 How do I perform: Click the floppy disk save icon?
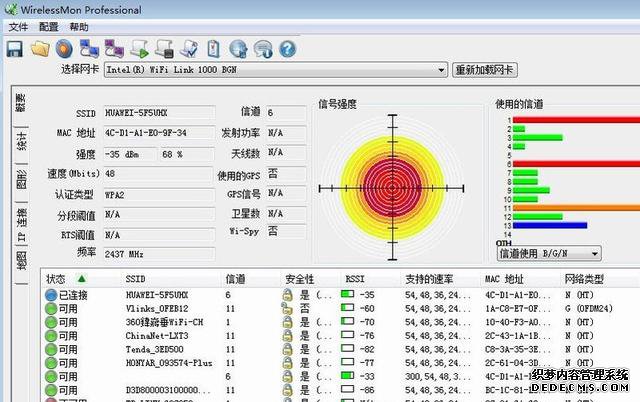point(15,49)
